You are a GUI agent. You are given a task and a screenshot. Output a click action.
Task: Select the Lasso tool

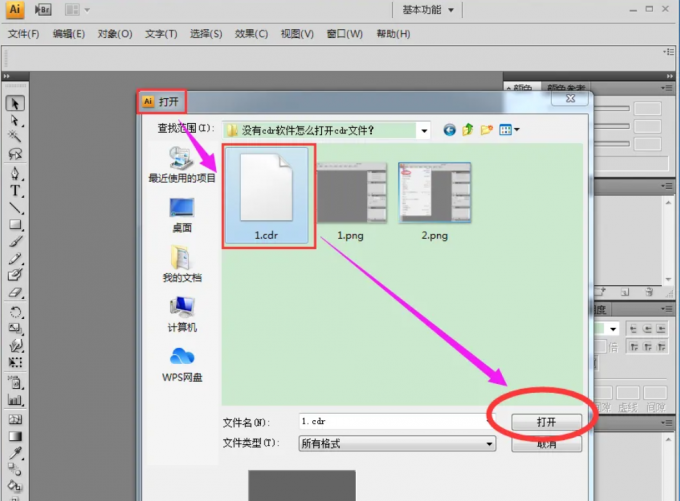click(x=15, y=154)
